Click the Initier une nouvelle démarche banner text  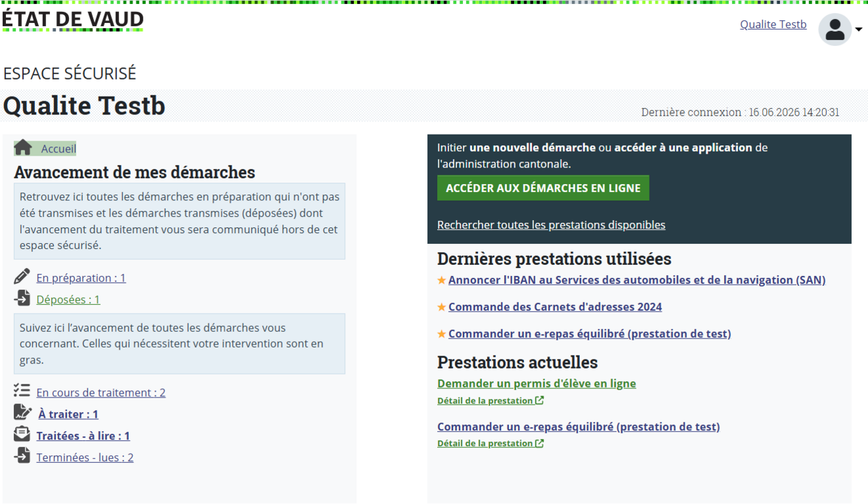pos(602,156)
